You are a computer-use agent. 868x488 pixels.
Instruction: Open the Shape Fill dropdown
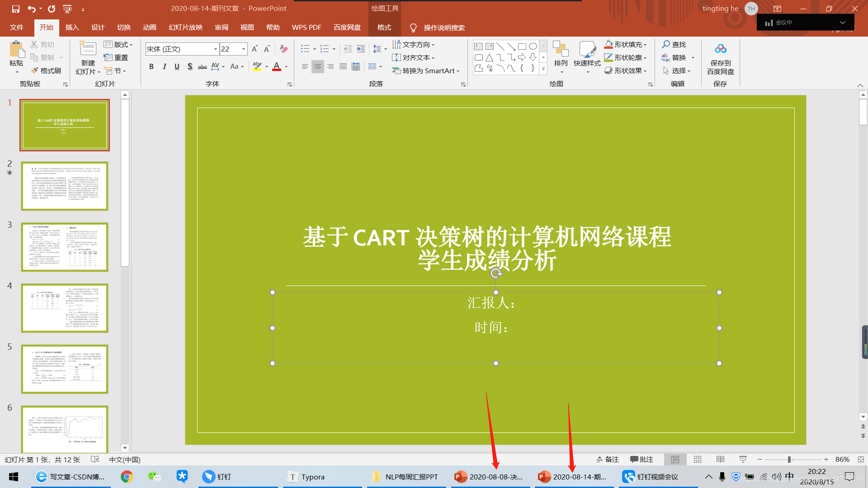pyautogui.click(x=645, y=45)
